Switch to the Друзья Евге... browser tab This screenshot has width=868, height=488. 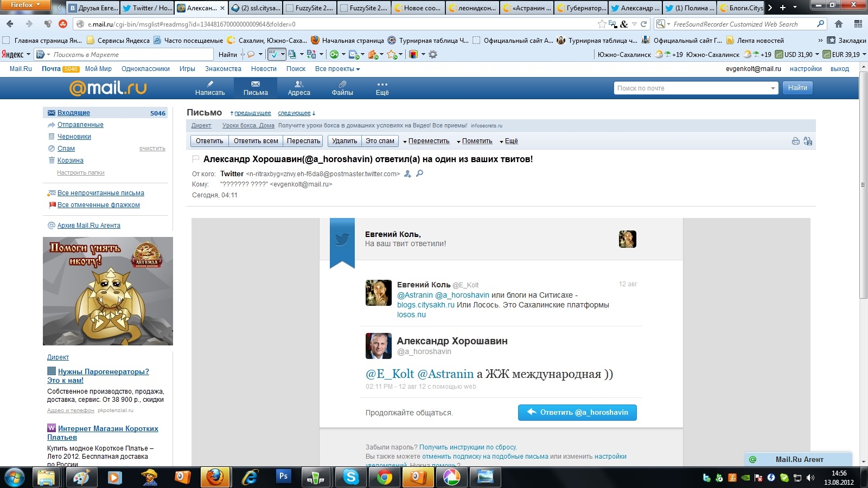(93, 8)
